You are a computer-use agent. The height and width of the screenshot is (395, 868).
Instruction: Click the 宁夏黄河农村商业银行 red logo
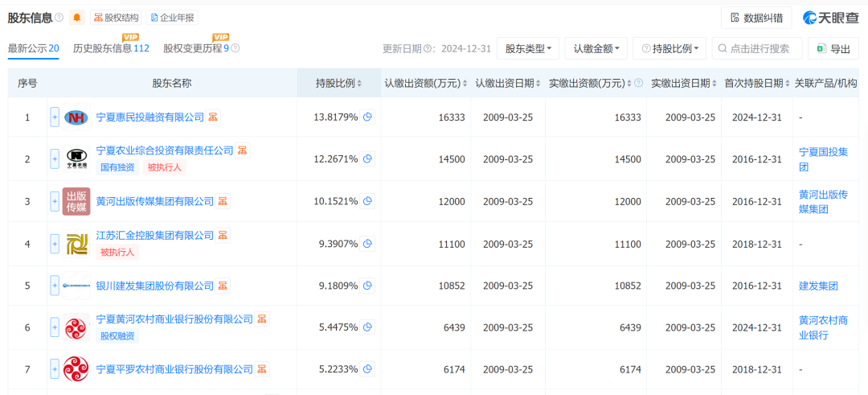pyautogui.click(x=76, y=327)
